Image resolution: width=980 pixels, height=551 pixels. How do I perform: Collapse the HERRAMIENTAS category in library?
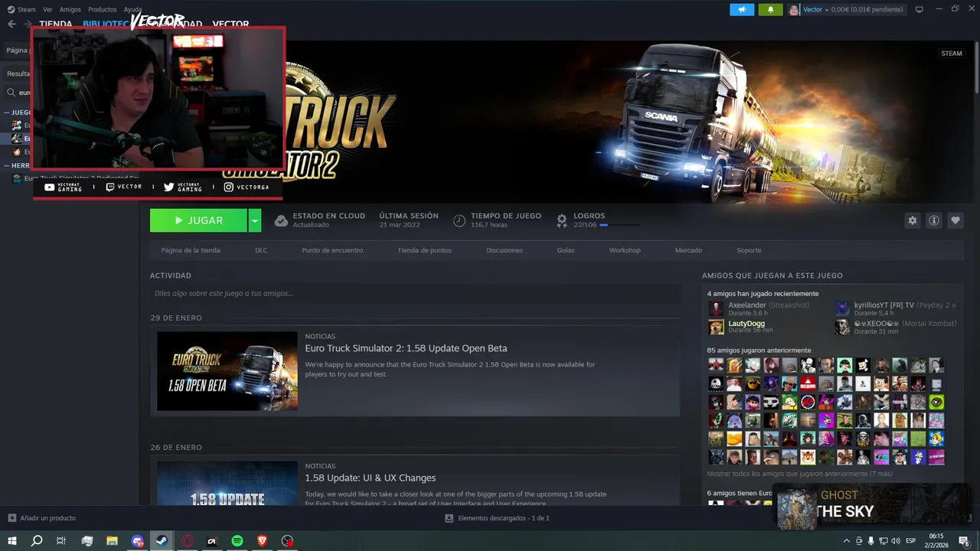(7, 165)
